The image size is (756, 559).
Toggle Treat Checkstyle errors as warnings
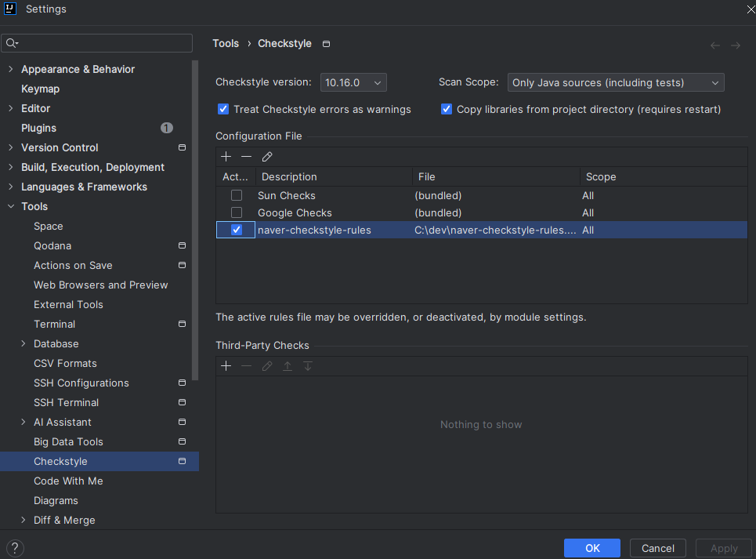[x=223, y=110]
